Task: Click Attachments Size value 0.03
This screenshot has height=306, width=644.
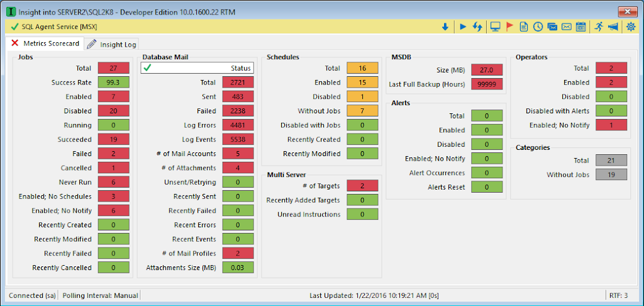Action: 238,268
